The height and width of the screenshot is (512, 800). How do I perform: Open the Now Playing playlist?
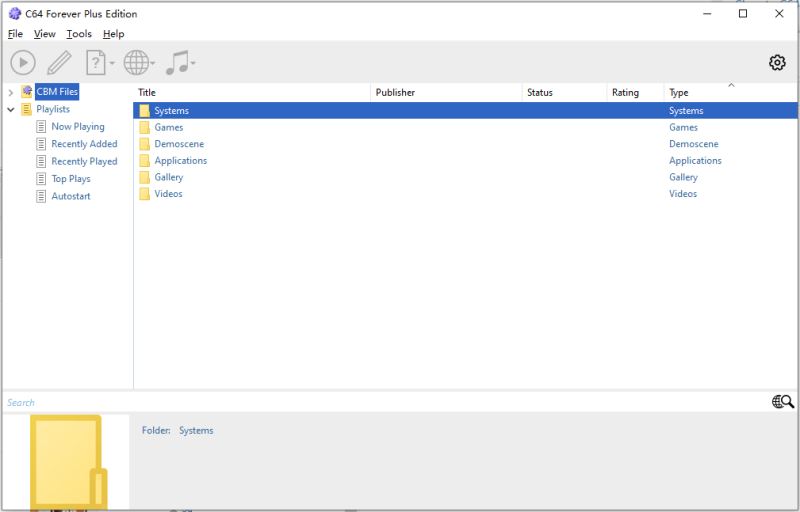point(78,126)
